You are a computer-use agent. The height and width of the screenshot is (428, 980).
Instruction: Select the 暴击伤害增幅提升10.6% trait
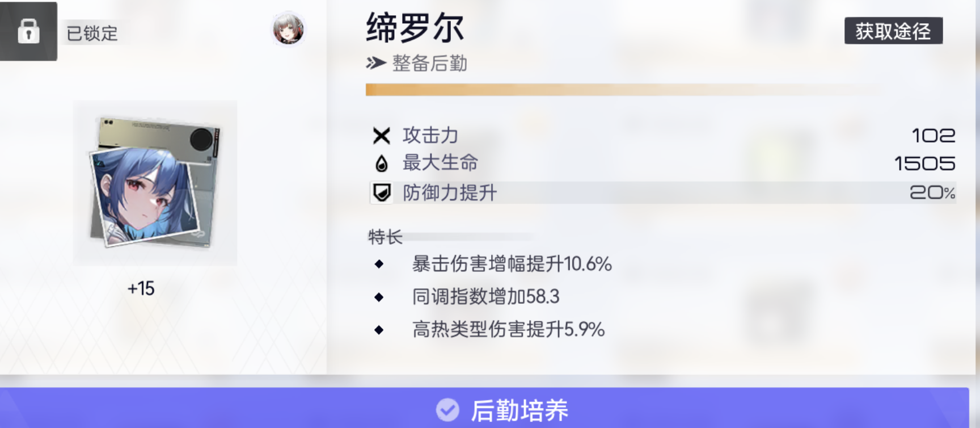(x=512, y=264)
